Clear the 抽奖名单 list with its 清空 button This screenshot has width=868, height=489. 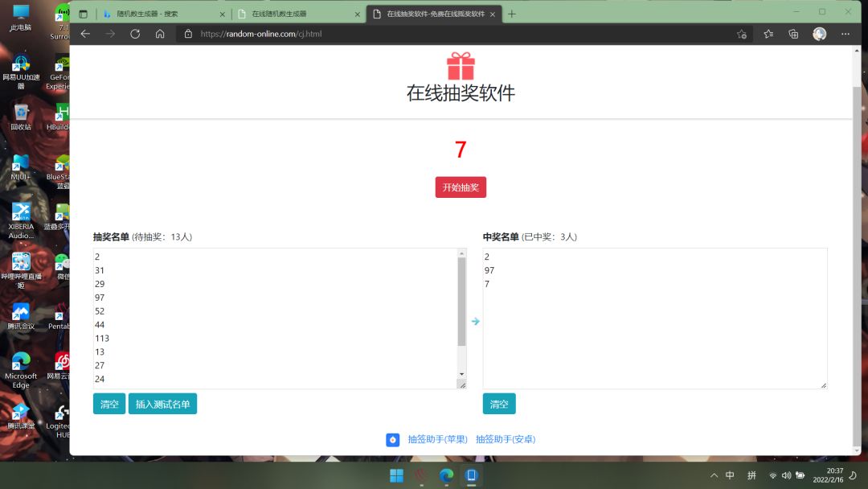pyautogui.click(x=109, y=404)
